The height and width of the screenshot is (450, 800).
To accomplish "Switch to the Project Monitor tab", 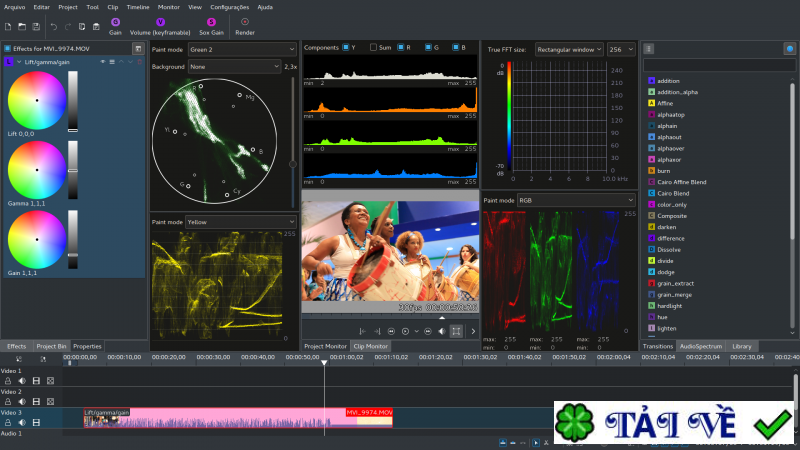I will coord(325,346).
